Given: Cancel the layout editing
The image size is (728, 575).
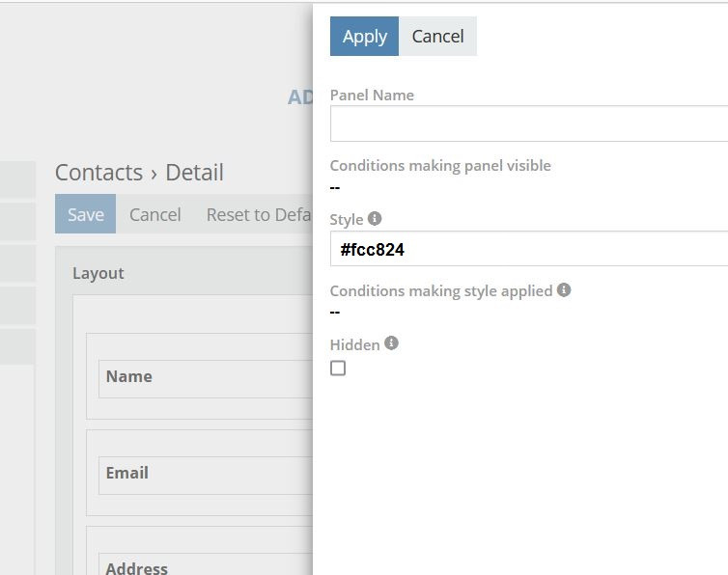Looking at the screenshot, I should (x=154, y=214).
